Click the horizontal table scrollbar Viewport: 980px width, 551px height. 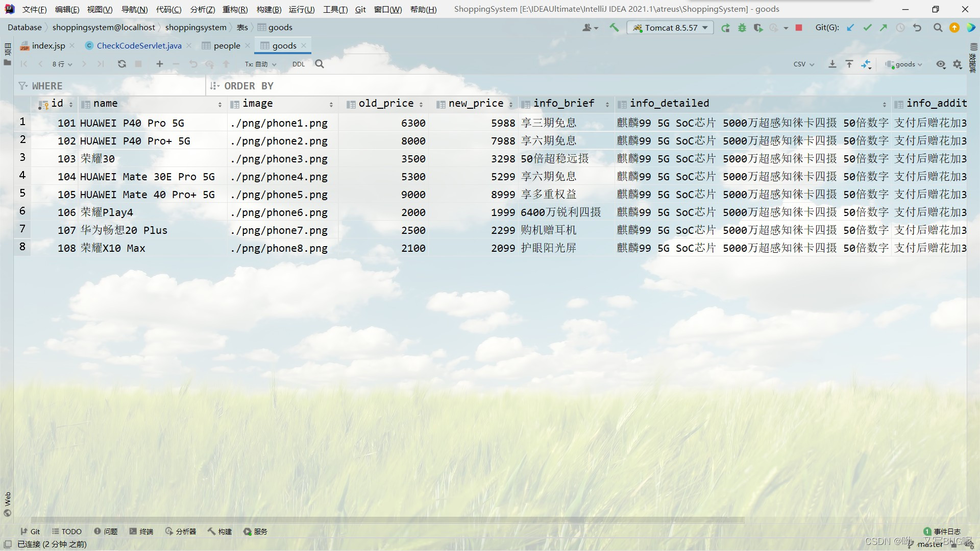(x=387, y=520)
